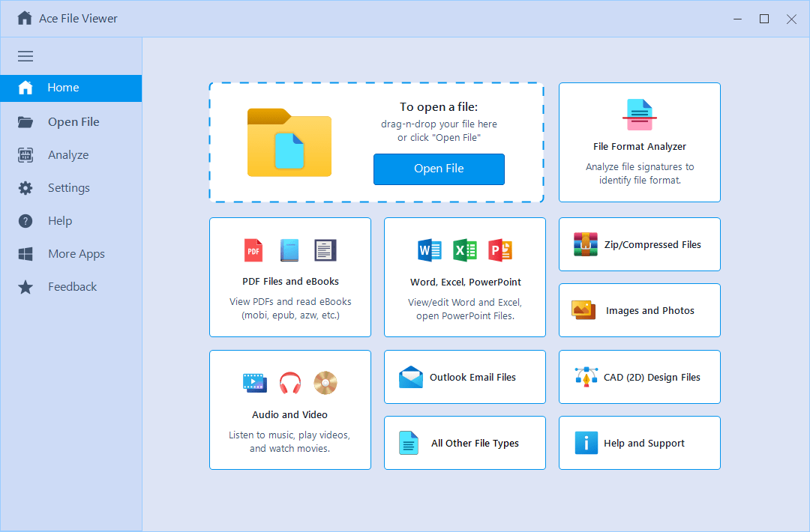Click the Word icon
The height and width of the screenshot is (532, 810).
pos(429,250)
